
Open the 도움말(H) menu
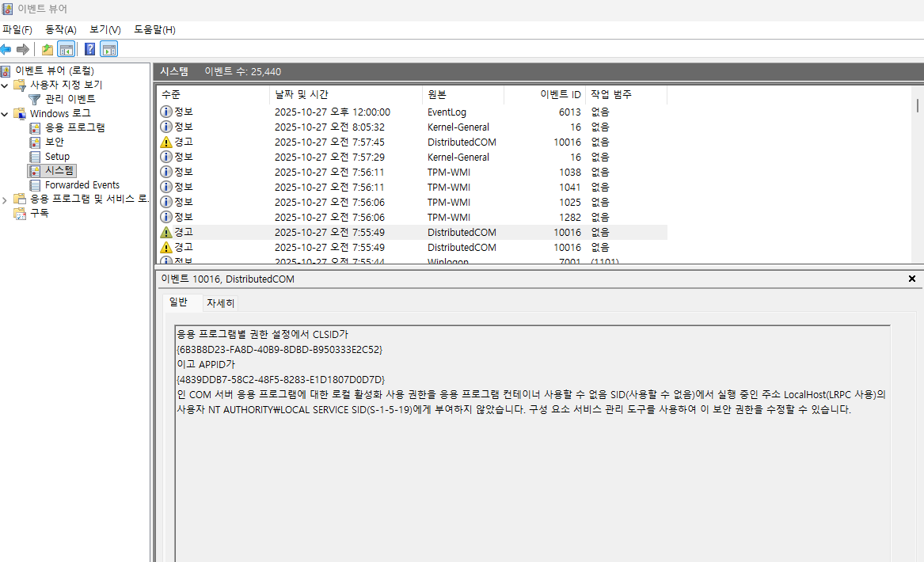[154, 29]
